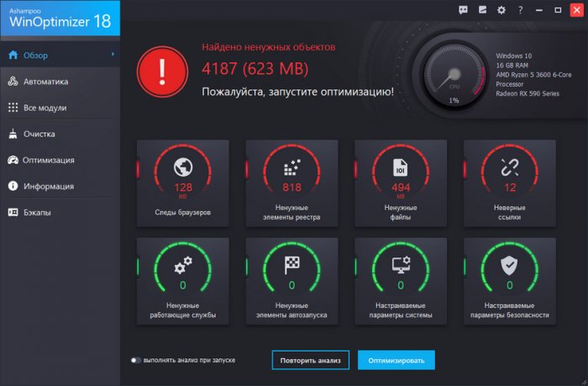Click the Radeon RX 590 Series text
Screen dimensions: 588x386
tap(528, 93)
